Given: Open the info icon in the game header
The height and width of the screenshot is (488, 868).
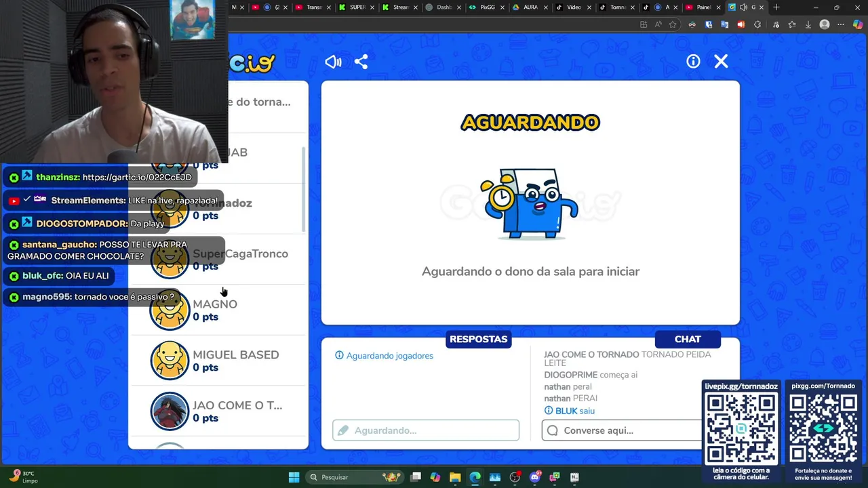Looking at the screenshot, I should click(x=693, y=62).
